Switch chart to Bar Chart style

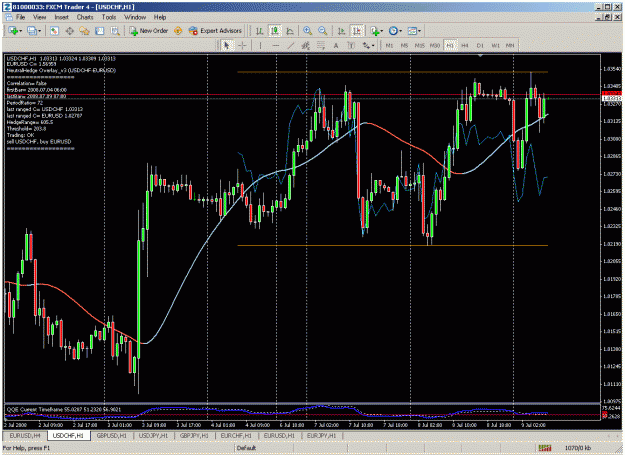pos(259,31)
